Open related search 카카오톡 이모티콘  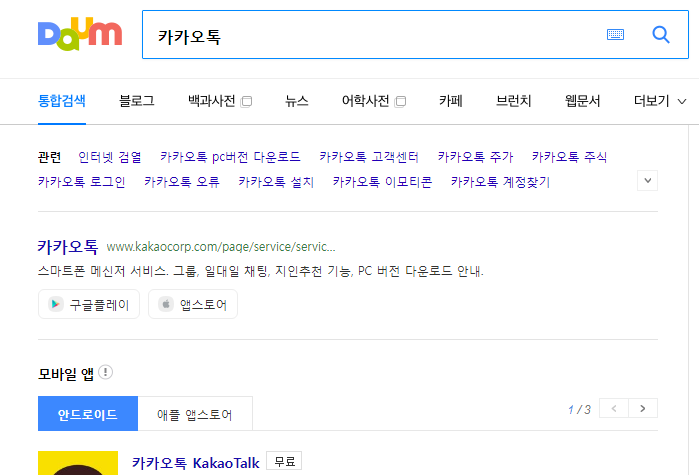pos(382,182)
